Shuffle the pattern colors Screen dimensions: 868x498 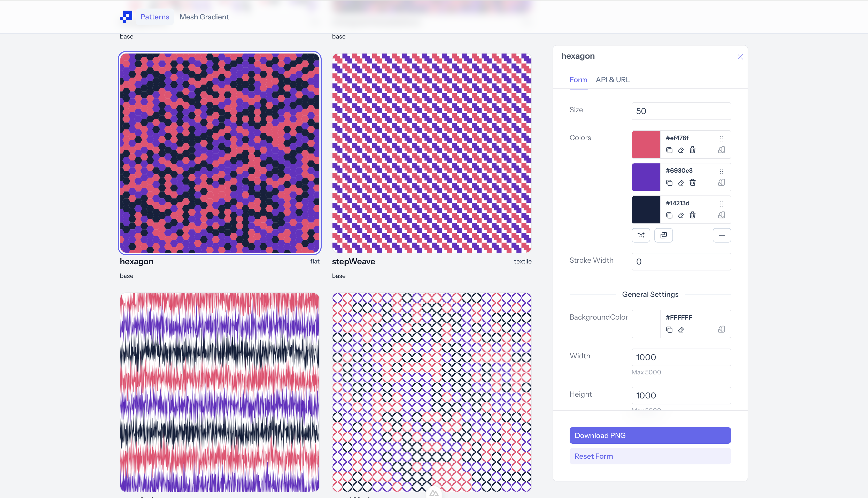[x=641, y=235]
